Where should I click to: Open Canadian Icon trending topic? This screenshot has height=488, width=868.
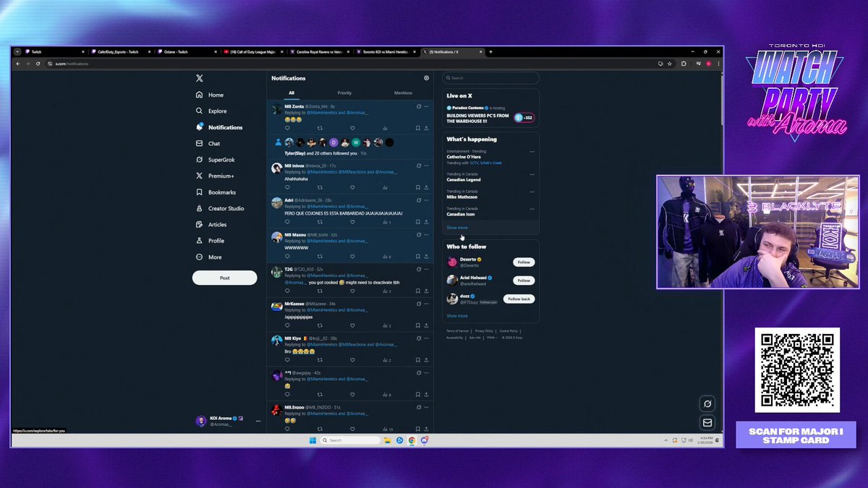pyautogui.click(x=461, y=214)
